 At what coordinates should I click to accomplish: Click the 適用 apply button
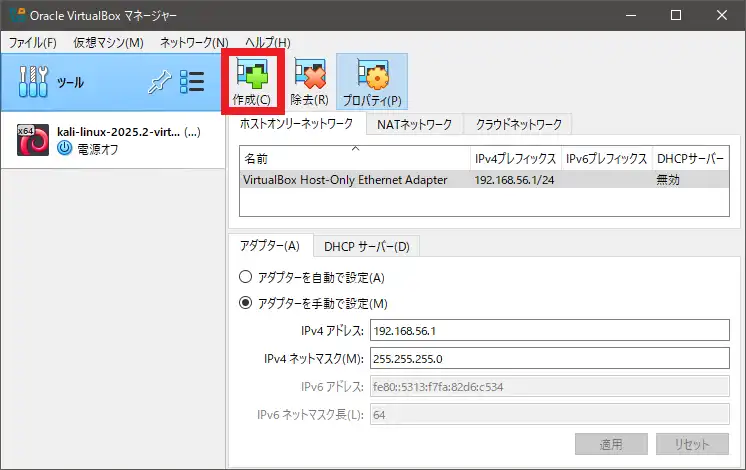pyautogui.click(x=611, y=444)
